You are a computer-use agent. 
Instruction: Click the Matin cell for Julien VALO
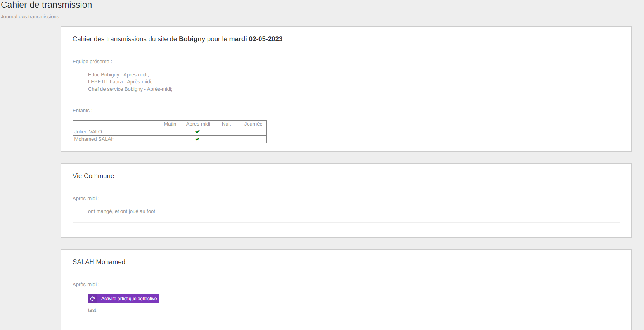[x=169, y=132]
